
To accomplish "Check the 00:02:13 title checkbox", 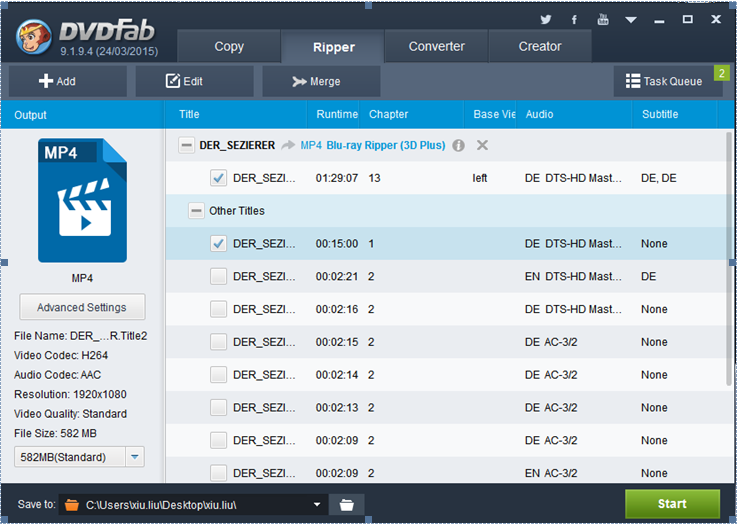I will (x=218, y=407).
